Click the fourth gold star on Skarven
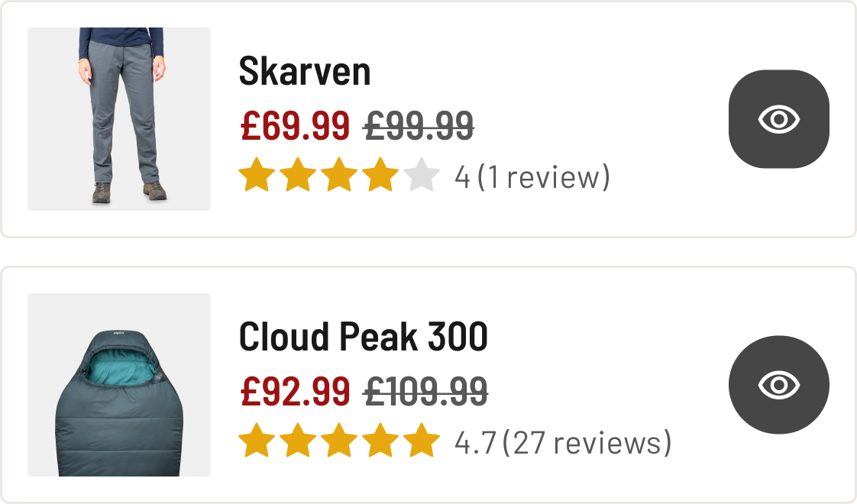The image size is (857, 504). 380,177
